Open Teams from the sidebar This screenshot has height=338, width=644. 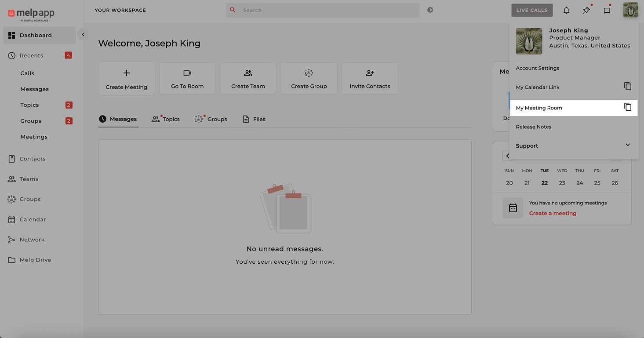point(28,179)
